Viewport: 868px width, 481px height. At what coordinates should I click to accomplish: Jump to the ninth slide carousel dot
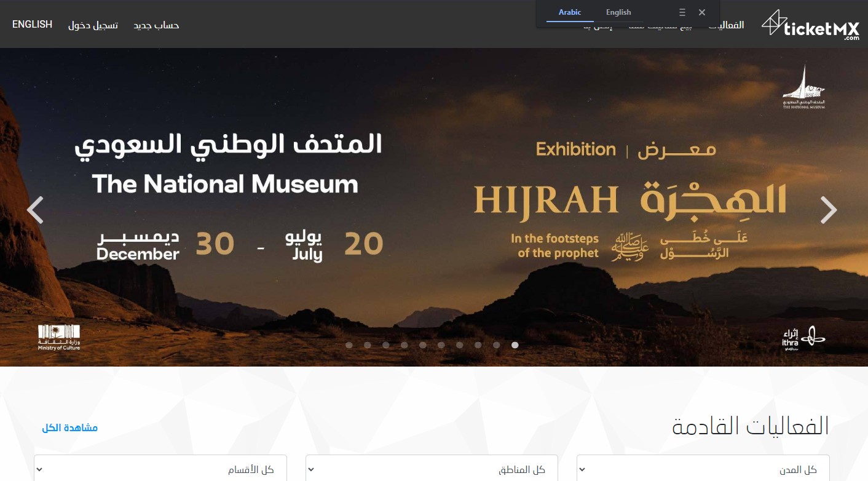[x=497, y=345]
